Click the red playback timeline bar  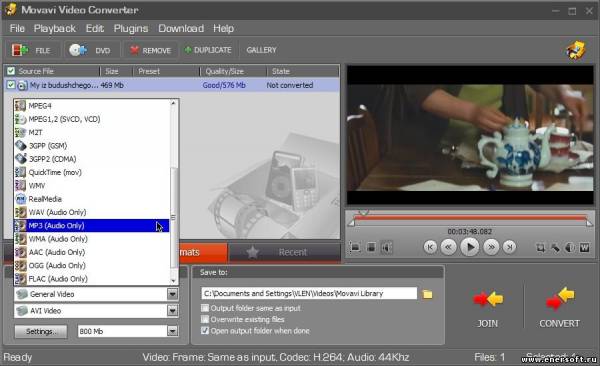[470, 218]
